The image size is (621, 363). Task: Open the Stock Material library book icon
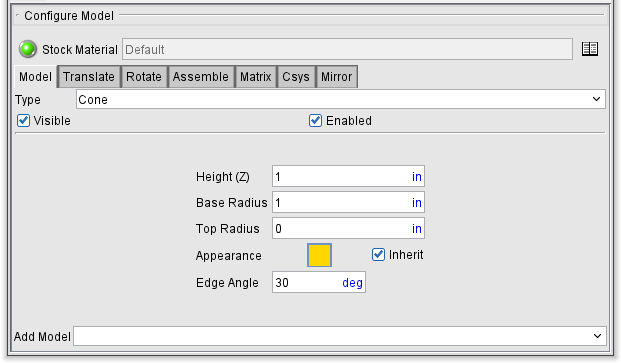click(x=590, y=49)
